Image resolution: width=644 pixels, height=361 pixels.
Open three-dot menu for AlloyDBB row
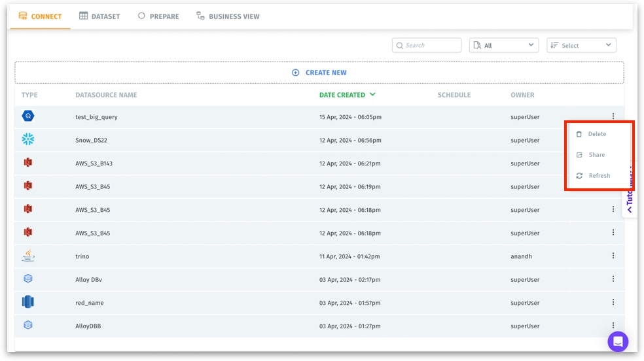[613, 325]
